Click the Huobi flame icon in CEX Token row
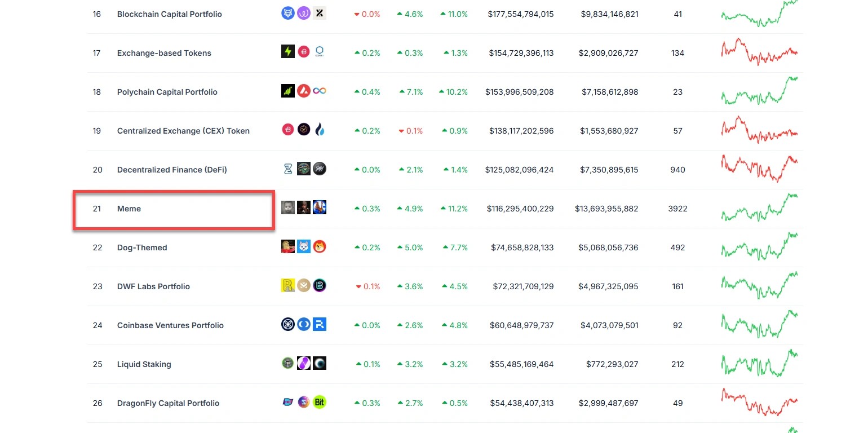 tap(320, 130)
